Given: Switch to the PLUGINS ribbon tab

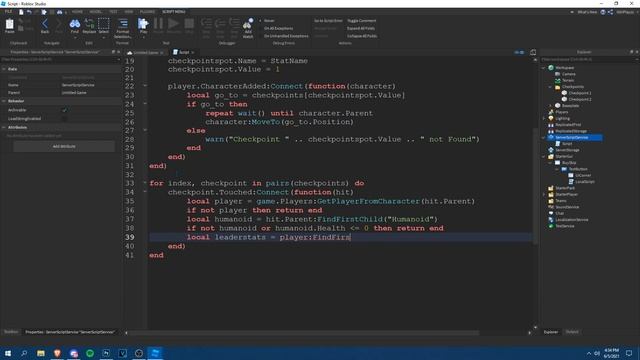Looking at the screenshot, I should pyautogui.click(x=147, y=12).
